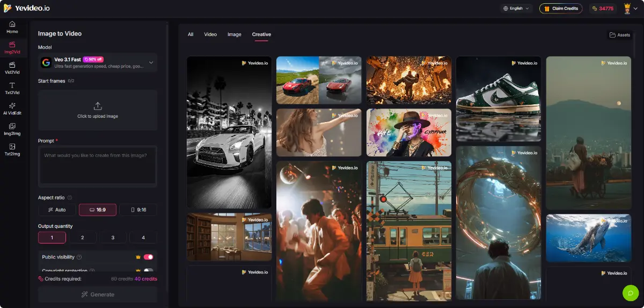
Task: Open the woman with flowing hair thumbnail
Action: click(319, 132)
